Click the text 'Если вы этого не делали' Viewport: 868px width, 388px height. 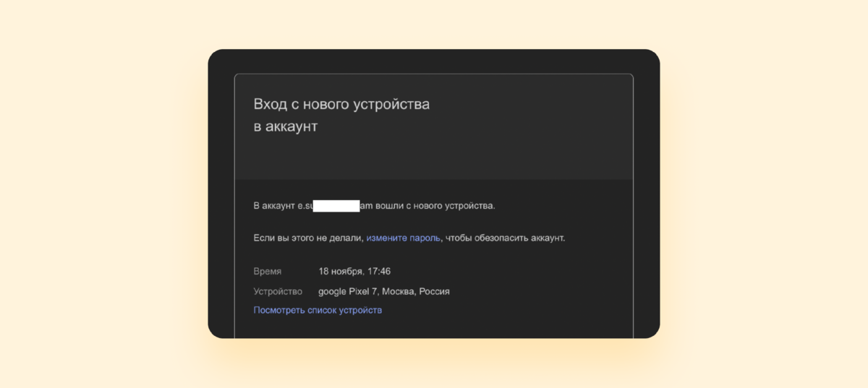pyautogui.click(x=307, y=238)
